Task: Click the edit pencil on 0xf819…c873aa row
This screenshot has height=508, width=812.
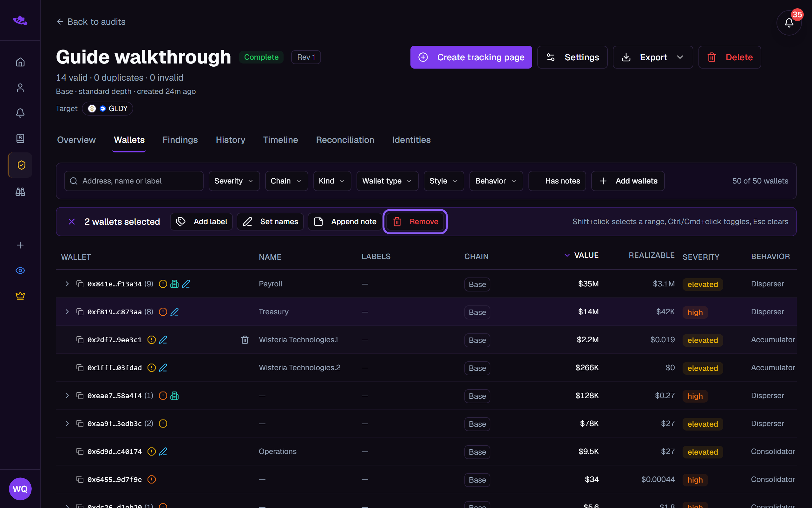Action: (x=174, y=312)
